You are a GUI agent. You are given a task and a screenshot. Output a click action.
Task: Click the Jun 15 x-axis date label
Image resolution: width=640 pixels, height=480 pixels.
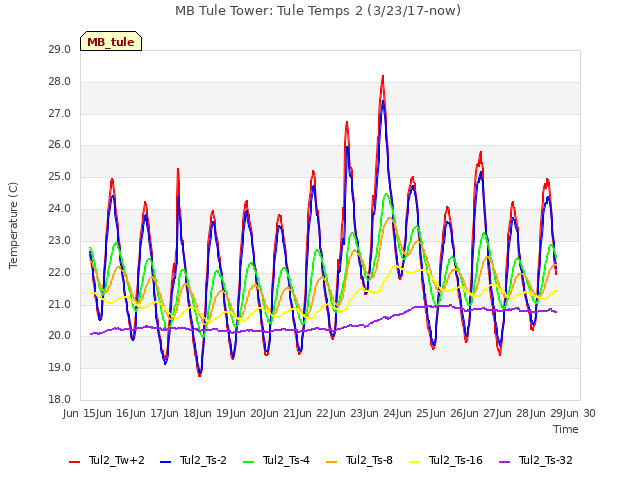[80, 413]
